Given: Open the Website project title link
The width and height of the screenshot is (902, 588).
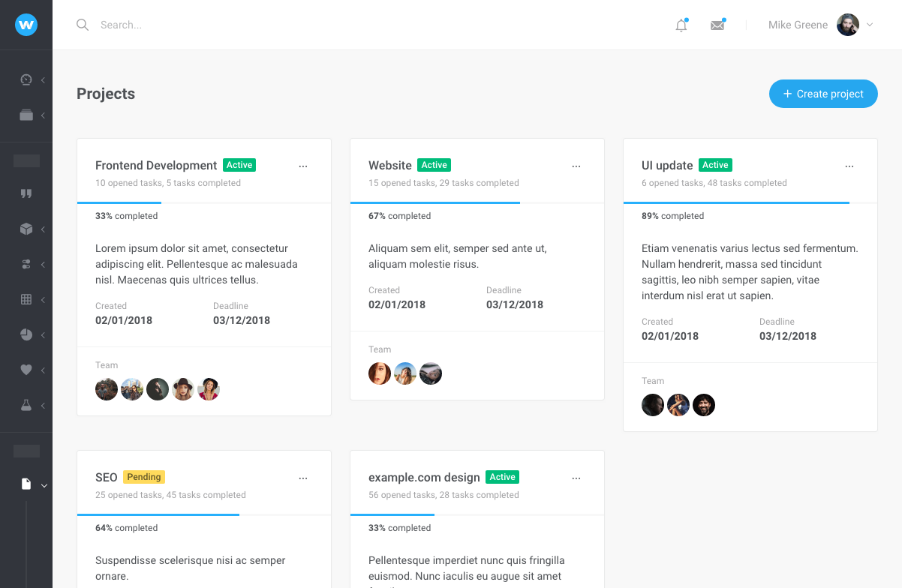Looking at the screenshot, I should click(x=389, y=166).
